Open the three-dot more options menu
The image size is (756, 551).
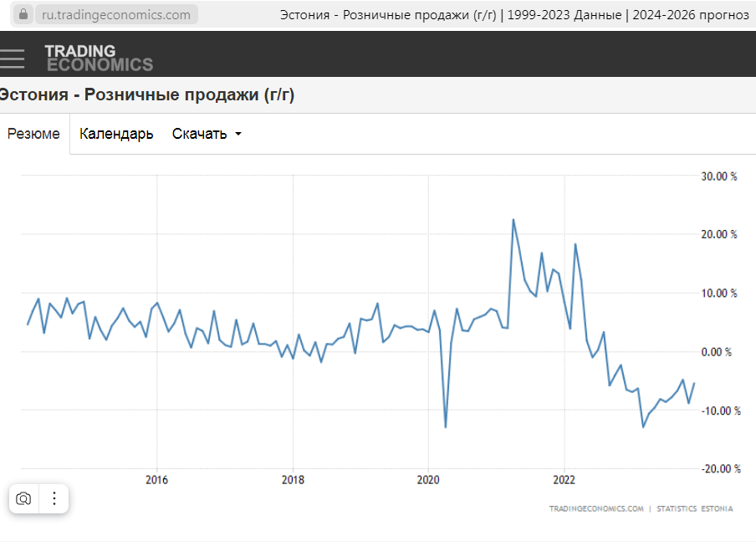point(54,498)
